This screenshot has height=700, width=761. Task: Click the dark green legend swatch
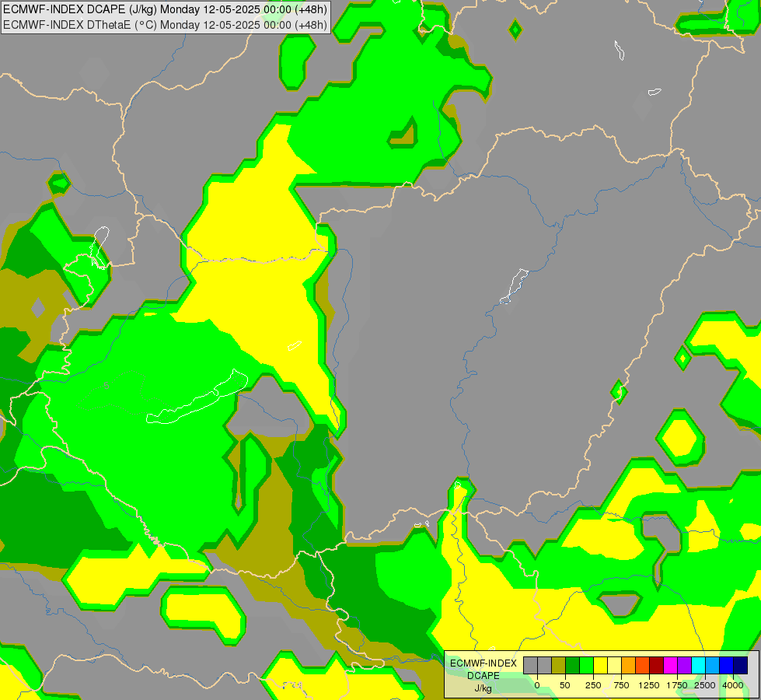pos(573,665)
